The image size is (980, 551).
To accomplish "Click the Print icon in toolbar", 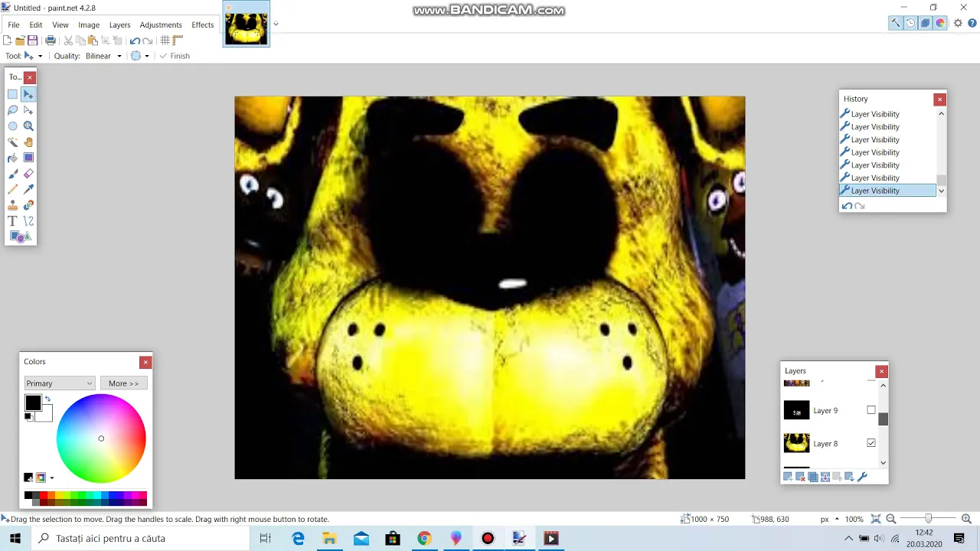I will pyautogui.click(x=51, y=41).
